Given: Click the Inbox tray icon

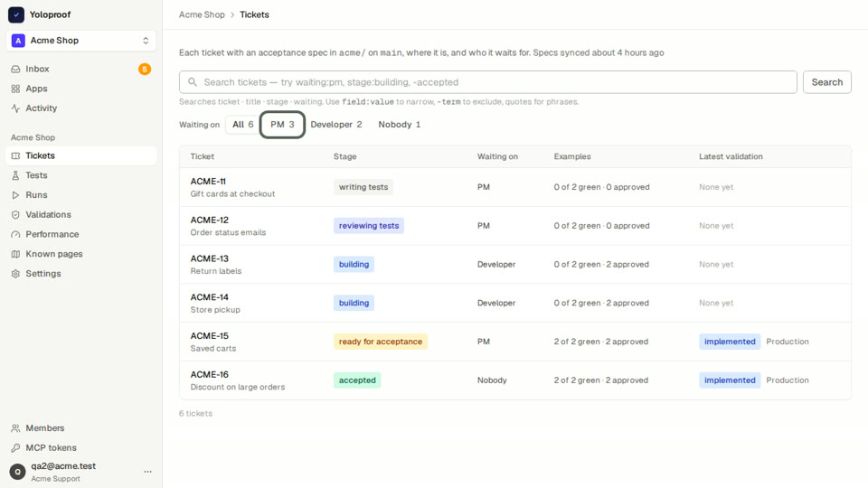Looking at the screenshot, I should 15,70.
